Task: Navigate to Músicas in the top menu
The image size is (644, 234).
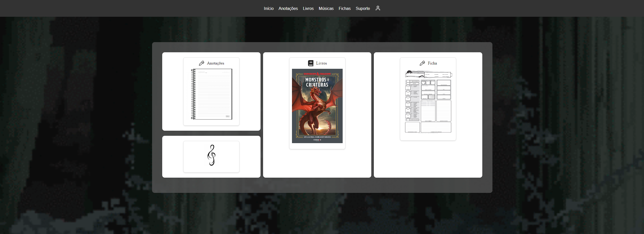Action: coord(326,8)
